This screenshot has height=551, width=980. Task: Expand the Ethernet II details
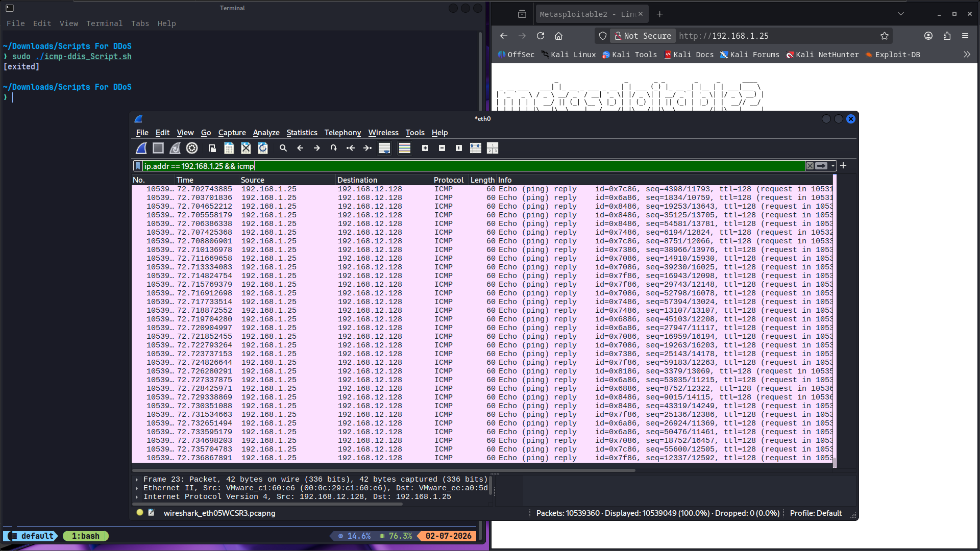(x=137, y=488)
